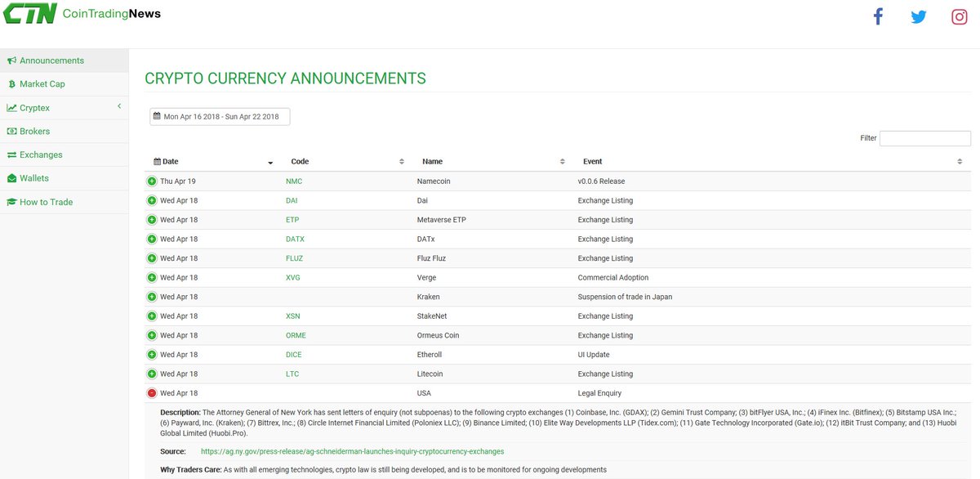Click the 'UI Update' event text
This screenshot has width=980, height=479.
(x=594, y=355)
